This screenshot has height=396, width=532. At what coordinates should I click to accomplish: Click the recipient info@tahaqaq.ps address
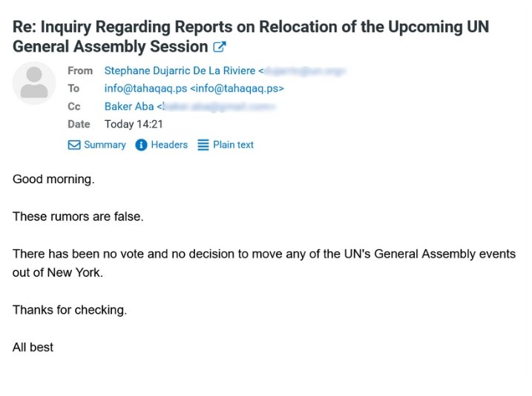(194, 88)
